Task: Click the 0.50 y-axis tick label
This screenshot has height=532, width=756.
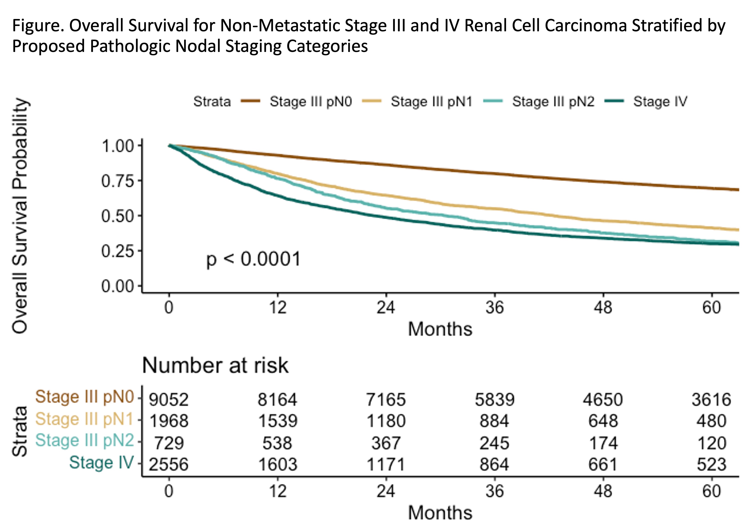Action: pos(117,216)
